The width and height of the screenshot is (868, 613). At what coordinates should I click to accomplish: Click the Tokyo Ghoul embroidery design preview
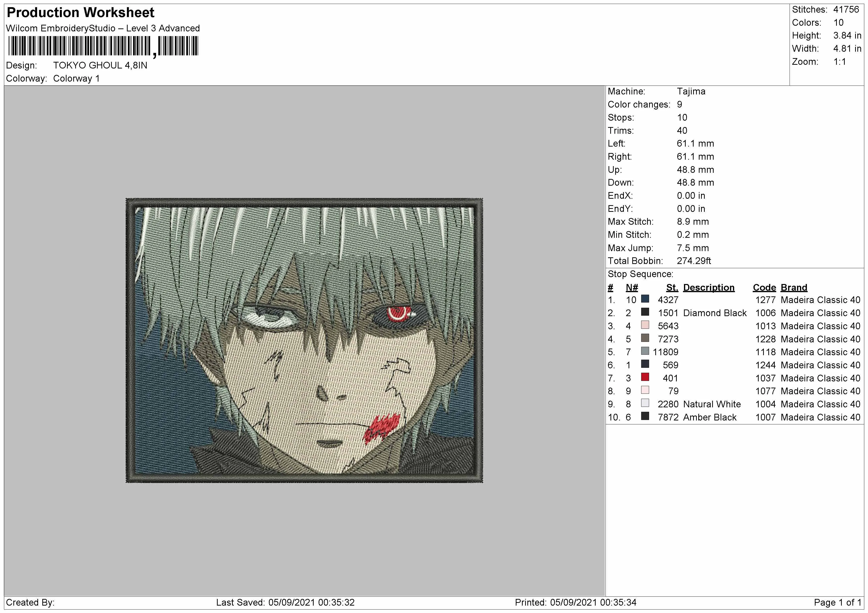[304, 341]
